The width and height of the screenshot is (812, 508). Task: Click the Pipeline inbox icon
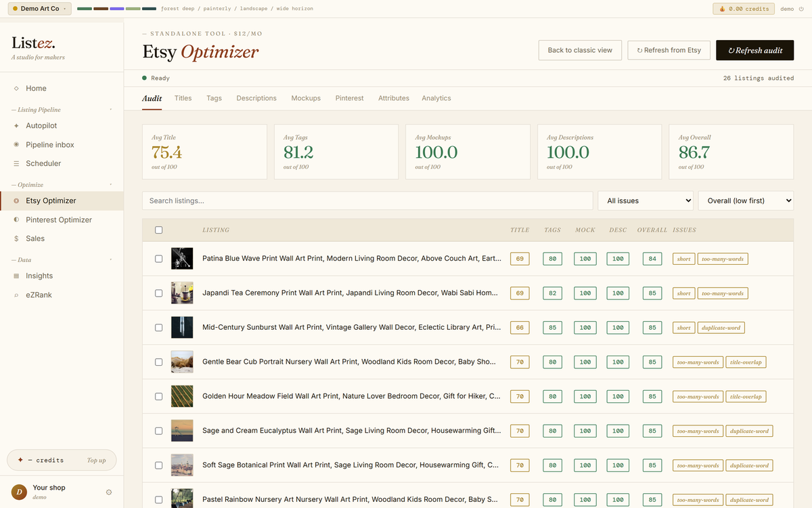(16, 145)
